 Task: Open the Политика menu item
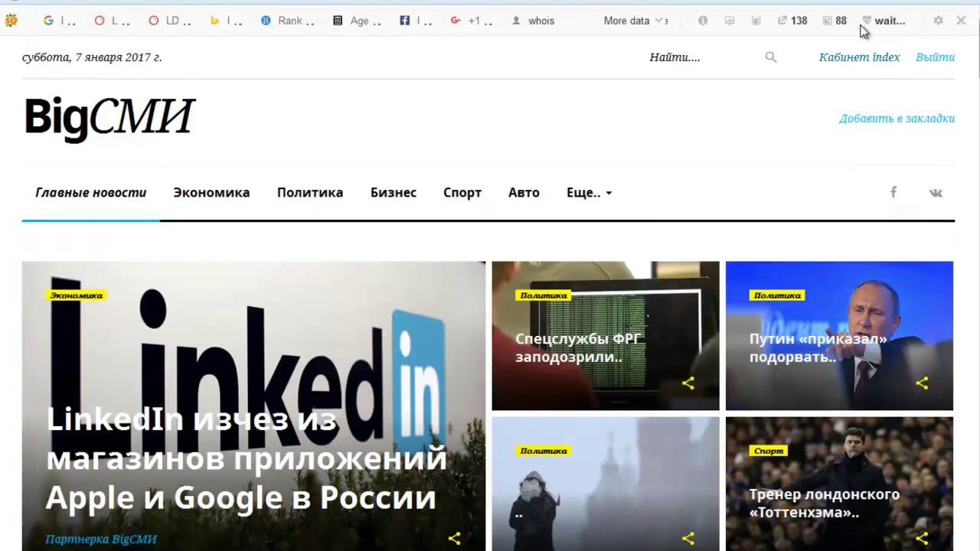tap(310, 193)
